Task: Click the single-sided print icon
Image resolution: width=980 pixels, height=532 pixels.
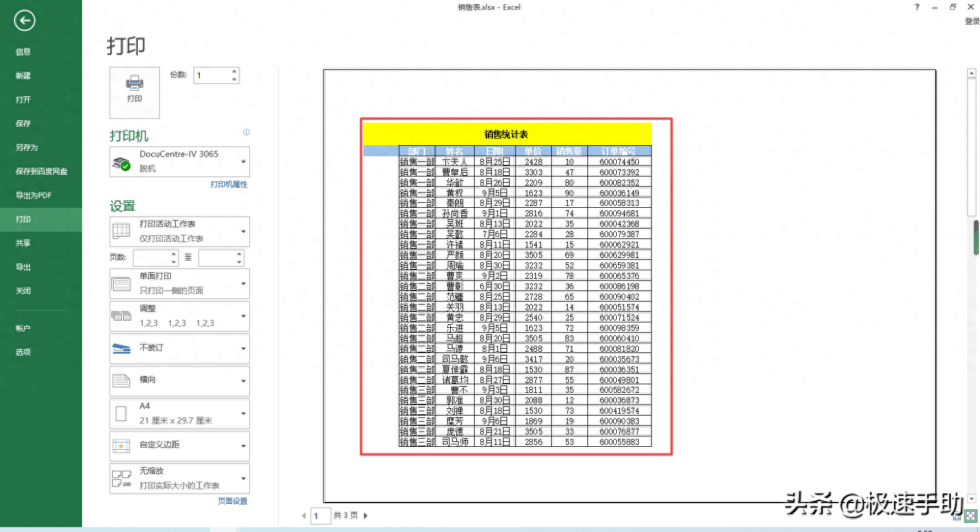Action: click(121, 284)
